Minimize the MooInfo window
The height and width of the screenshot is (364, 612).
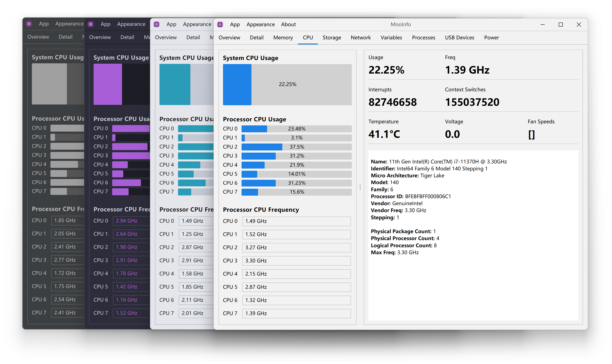coord(542,25)
